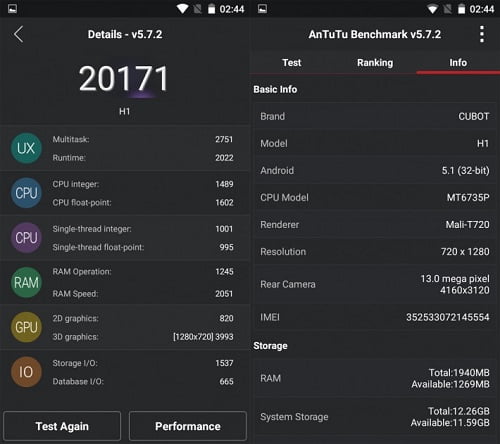Screen dimensions: 500x444
Task: Select the Rear Camera info row
Action: pyautogui.click(x=375, y=284)
